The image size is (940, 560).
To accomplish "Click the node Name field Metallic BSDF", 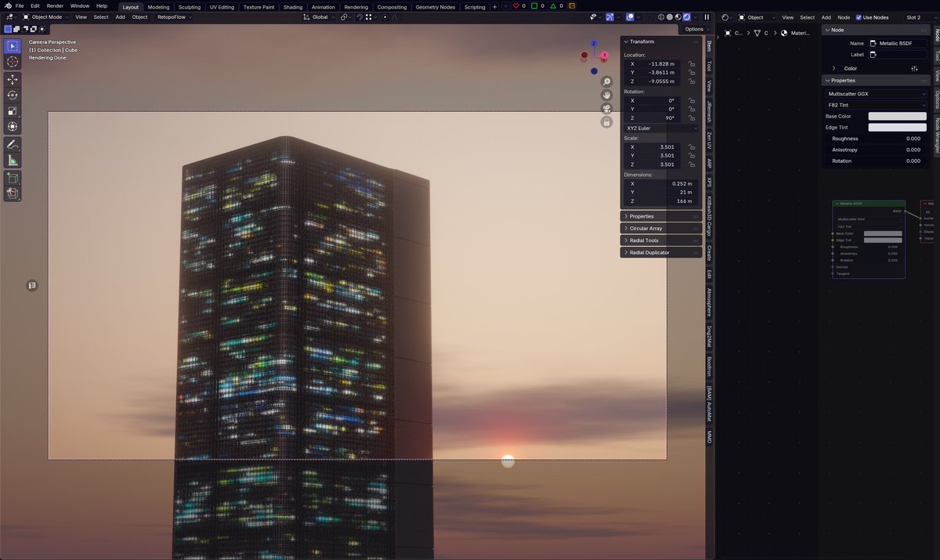I will pyautogui.click(x=897, y=43).
